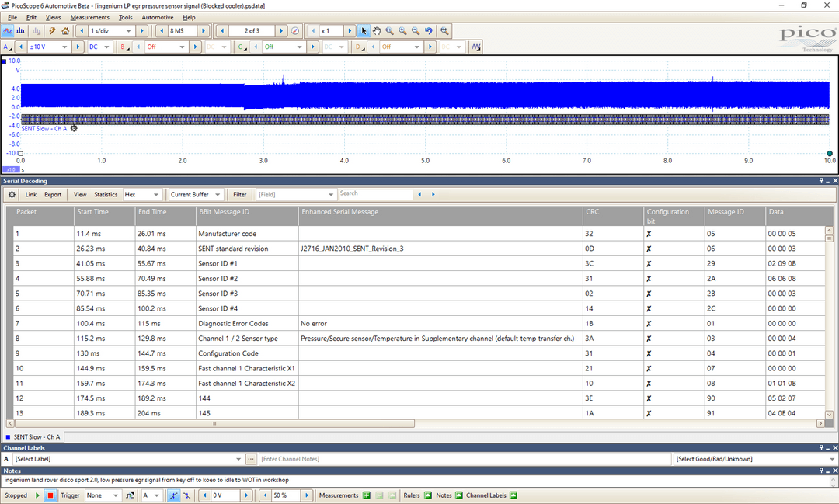Go to previous waveform buffer
Image resolution: width=839 pixels, height=504 pixels.
pyautogui.click(x=222, y=31)
